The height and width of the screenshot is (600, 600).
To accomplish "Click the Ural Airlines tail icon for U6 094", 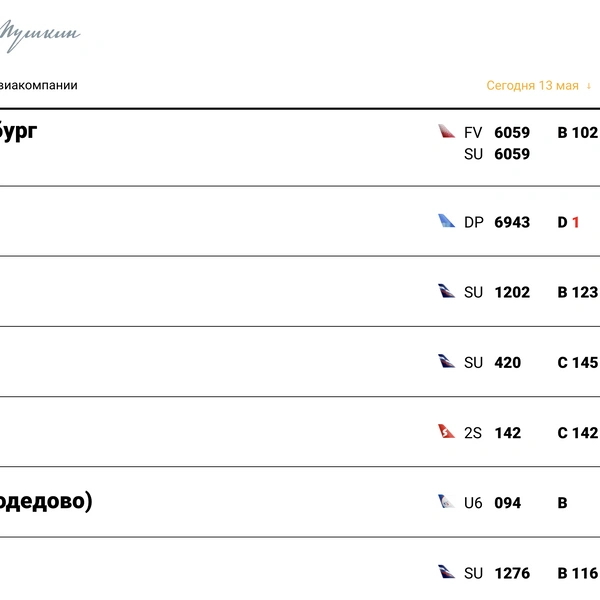I will pos(446,501).
